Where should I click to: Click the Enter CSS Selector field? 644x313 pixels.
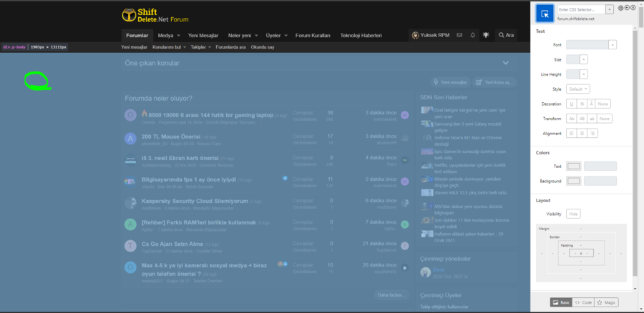click(x=582, y=9)
